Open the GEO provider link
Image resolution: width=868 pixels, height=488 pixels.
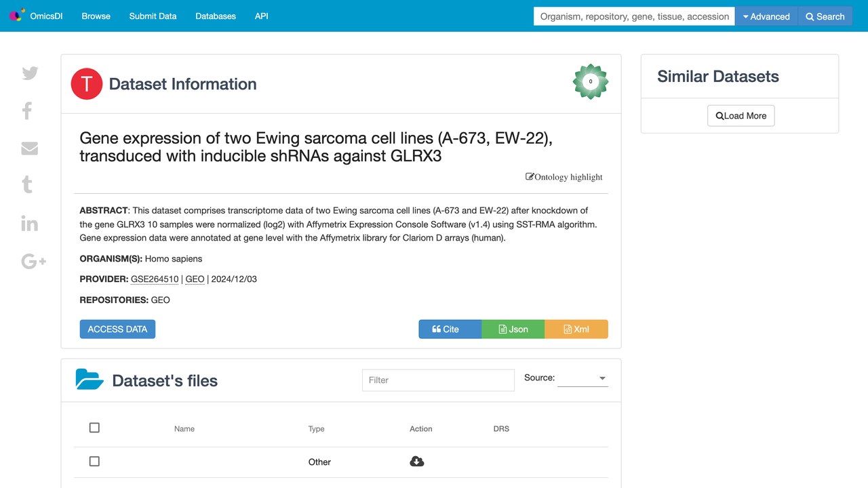(195, 279)
